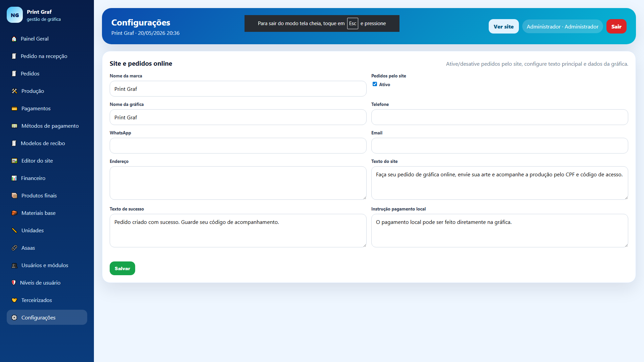Select Materiais base
The width and height of the screenshot is (644, 362).
(x=47, y=213)
